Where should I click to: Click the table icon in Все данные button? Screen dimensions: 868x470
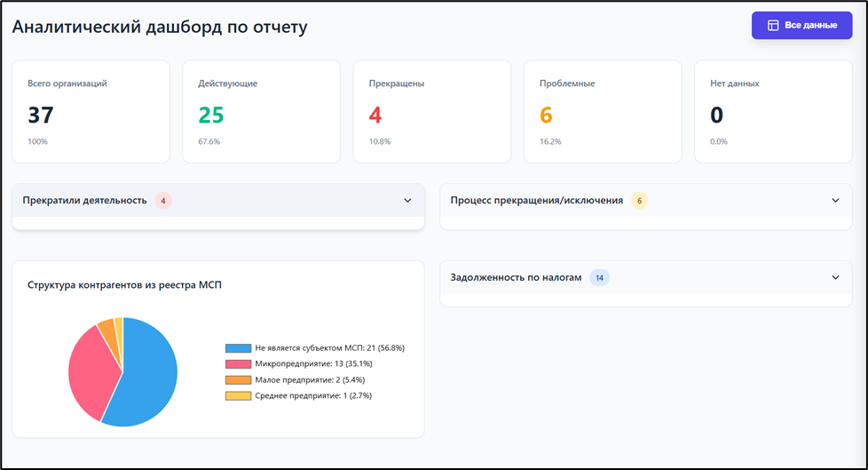(x=773, y=26)
